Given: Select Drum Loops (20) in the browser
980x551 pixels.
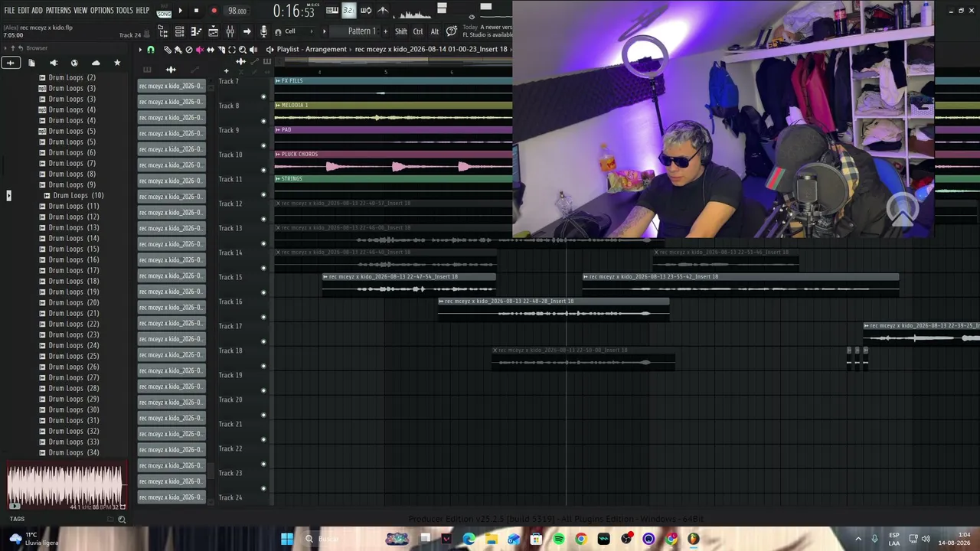Looking at the screenshot, I should (73, 302).
